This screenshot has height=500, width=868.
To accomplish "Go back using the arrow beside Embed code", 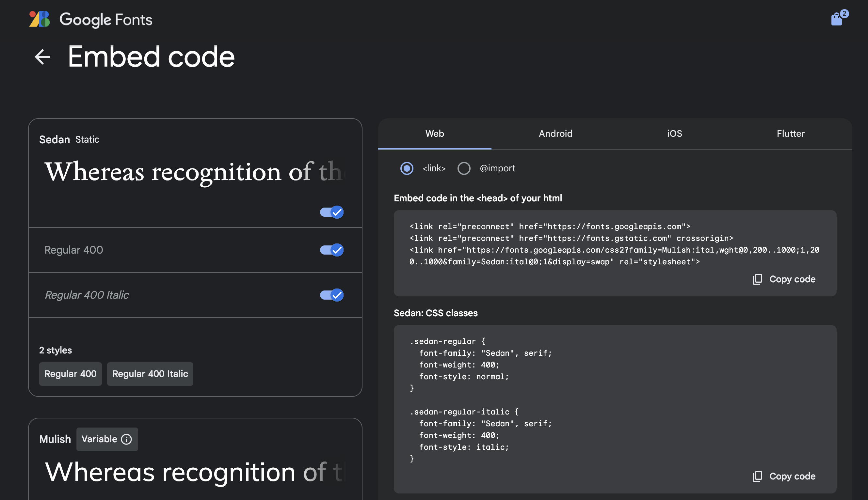I will tap(42, 57).
